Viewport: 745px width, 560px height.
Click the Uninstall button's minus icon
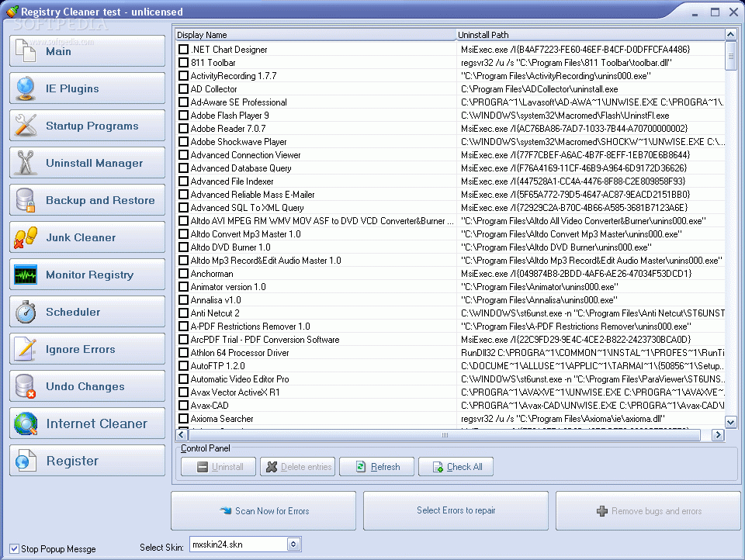203,467
